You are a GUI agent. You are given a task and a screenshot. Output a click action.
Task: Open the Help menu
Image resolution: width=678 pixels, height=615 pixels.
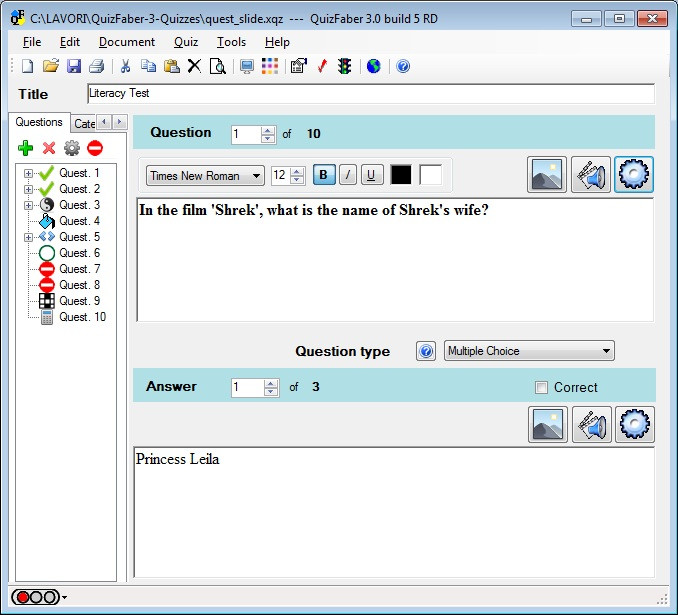[277, 42]
